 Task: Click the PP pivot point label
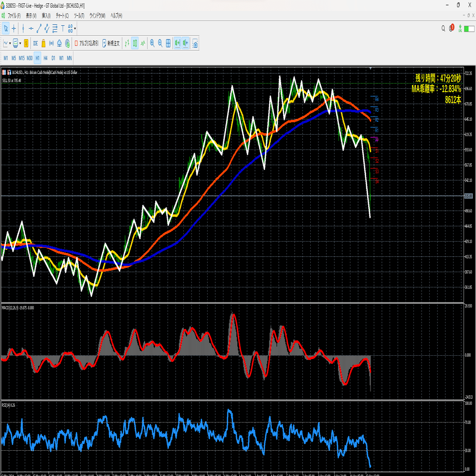point(377,140)
